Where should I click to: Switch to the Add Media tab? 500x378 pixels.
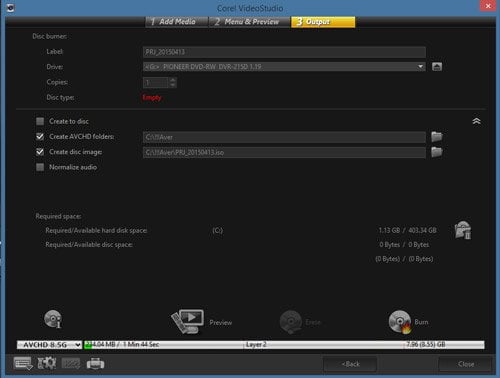coord(177,22)
